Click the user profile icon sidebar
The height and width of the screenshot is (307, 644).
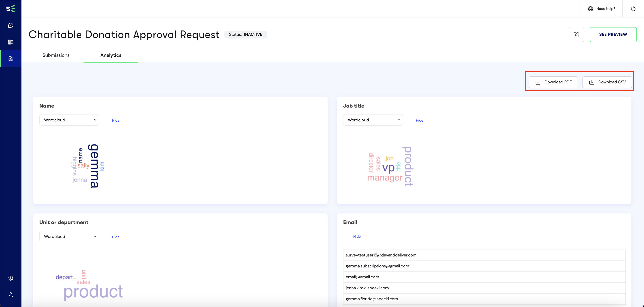click(11, 295)
